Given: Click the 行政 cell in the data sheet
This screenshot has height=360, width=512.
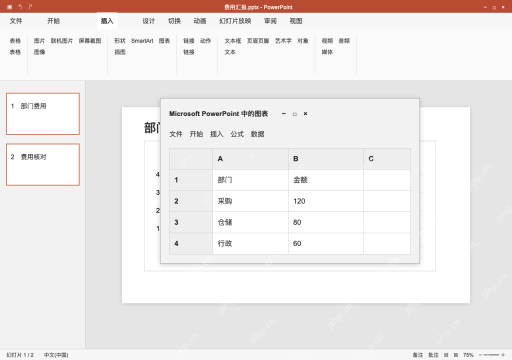Looking at the screenshot, I should [250, 243].
